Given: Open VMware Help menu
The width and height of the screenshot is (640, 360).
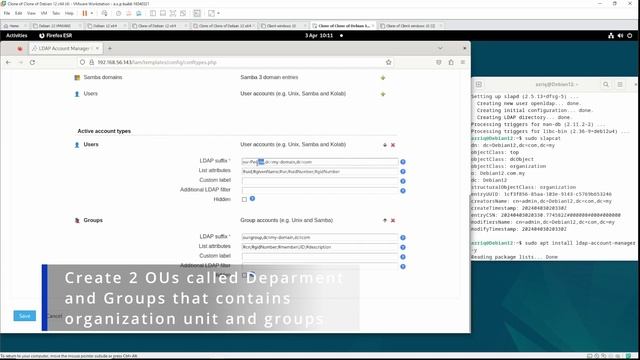Looking at the screenshot, I should tap(69, 13).
